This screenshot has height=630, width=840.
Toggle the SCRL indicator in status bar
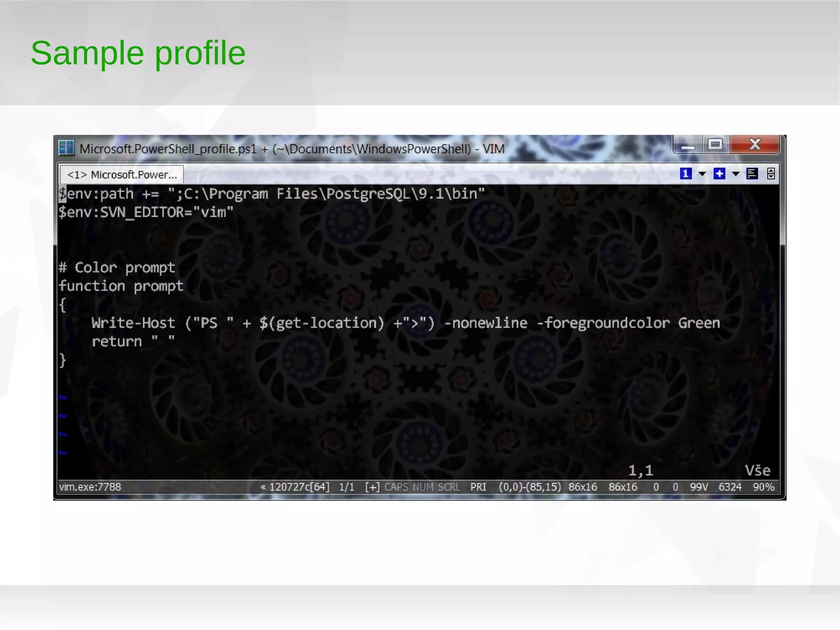click(449, 487)
